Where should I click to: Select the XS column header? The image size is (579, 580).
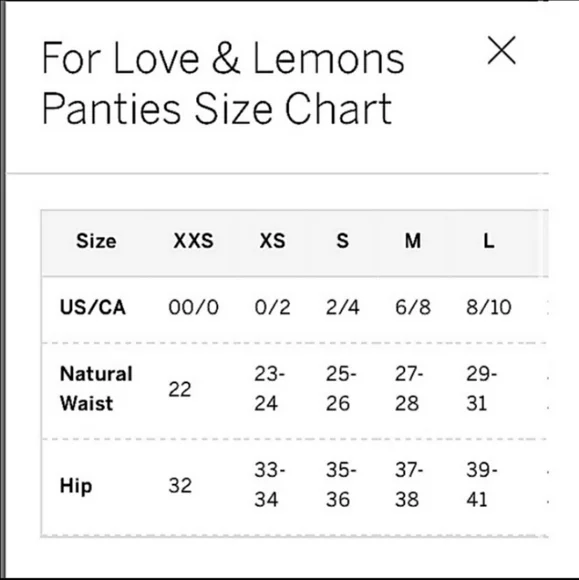pos(272,241)
